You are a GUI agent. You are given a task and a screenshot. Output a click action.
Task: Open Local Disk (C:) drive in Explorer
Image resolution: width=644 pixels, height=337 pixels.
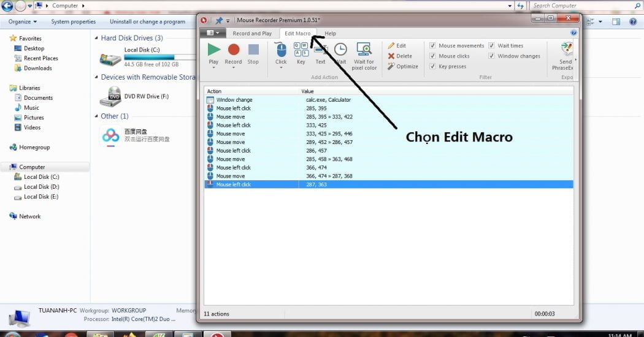point(110,59)
